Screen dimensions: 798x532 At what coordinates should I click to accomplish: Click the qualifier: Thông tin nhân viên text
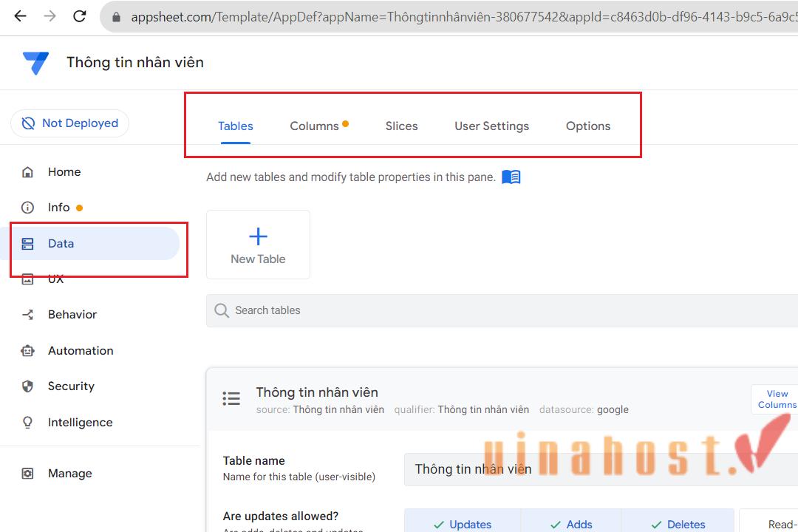pyautogui.click(x=462, y=410)
